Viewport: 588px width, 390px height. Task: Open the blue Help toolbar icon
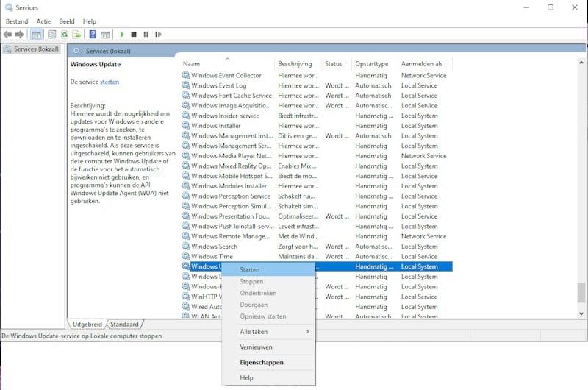coord(93,35)
